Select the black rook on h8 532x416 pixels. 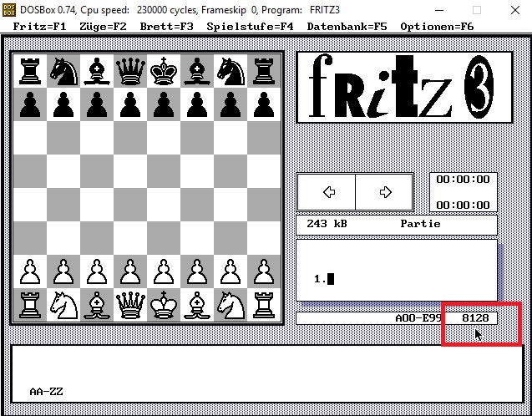[264, 71]
